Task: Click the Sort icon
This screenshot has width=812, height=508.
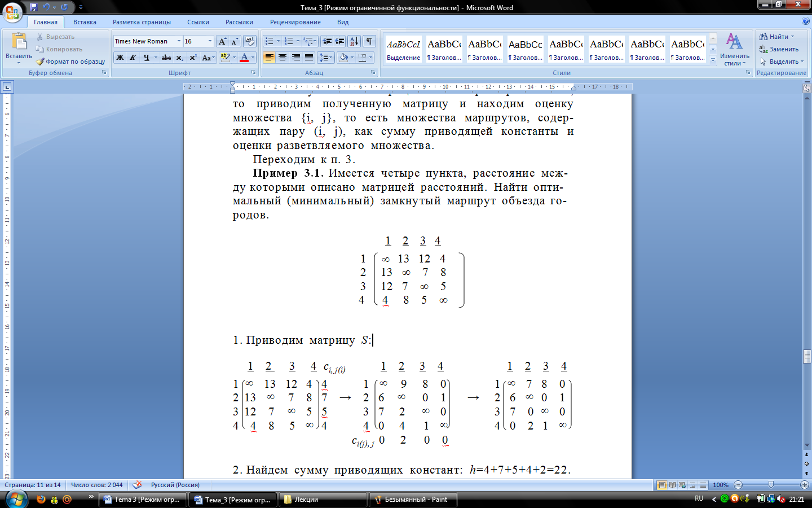Action: pos(354,41)
